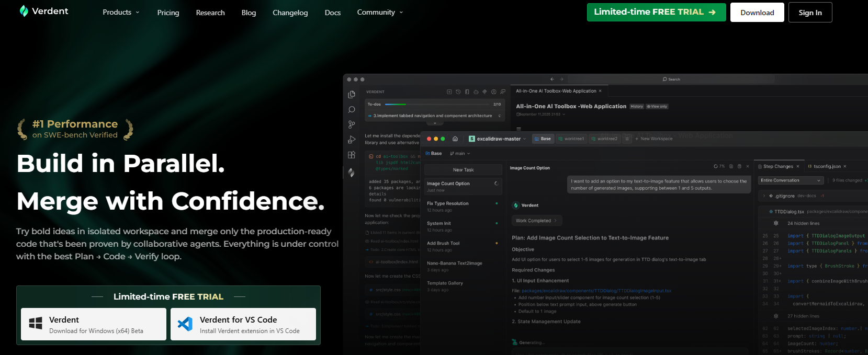868x355 pixels.
Task: Click the new session plus icon in the VERDENT panel
Action: (449, 91)
